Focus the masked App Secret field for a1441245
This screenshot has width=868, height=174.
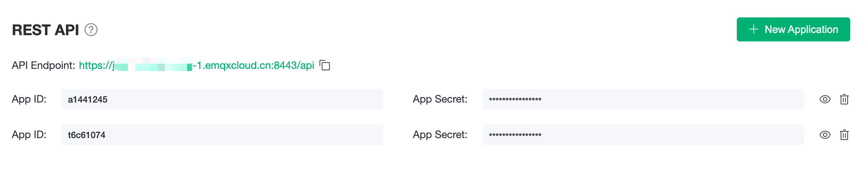point(643,99)
